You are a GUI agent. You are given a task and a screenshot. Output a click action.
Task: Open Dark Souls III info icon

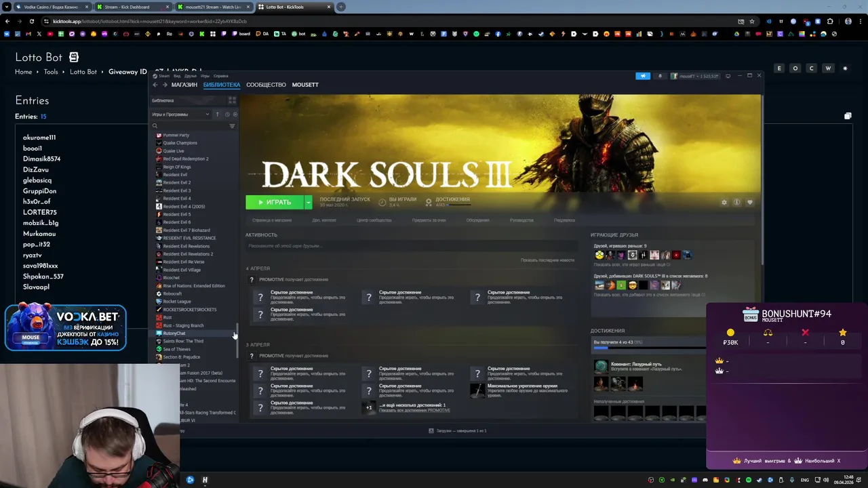tap(737, 202)
